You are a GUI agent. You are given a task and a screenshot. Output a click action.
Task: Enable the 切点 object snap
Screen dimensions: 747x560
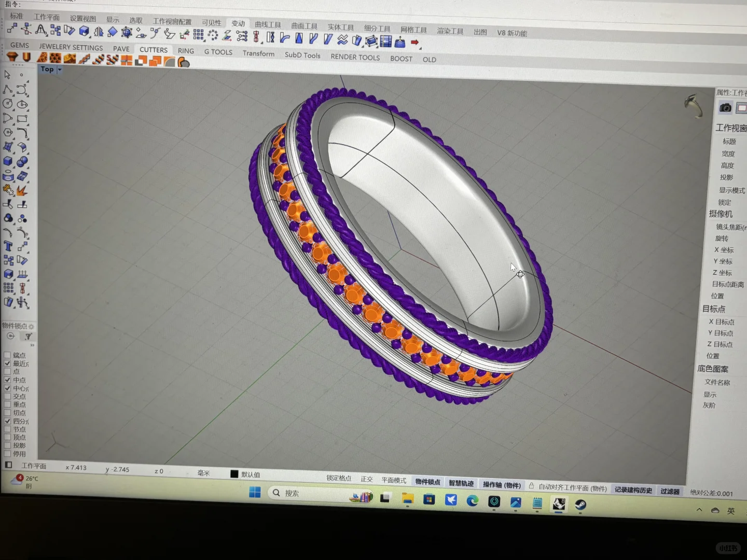coord(7,413)
